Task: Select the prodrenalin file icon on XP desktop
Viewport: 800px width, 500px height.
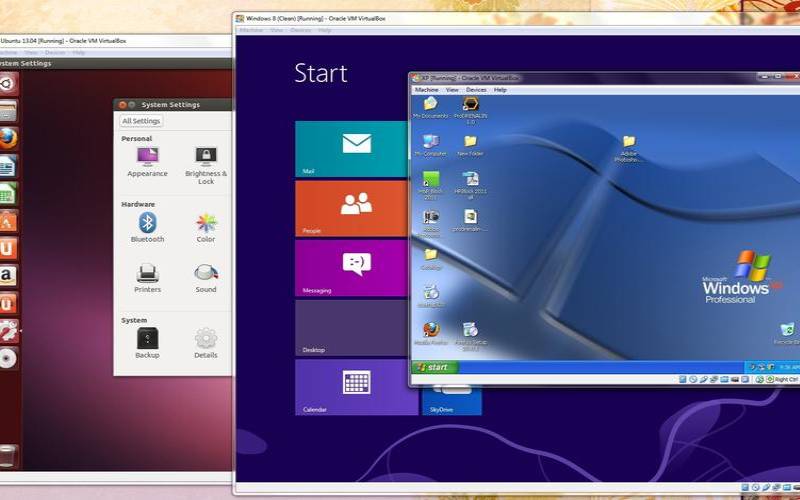Action: tap(470, 220)
